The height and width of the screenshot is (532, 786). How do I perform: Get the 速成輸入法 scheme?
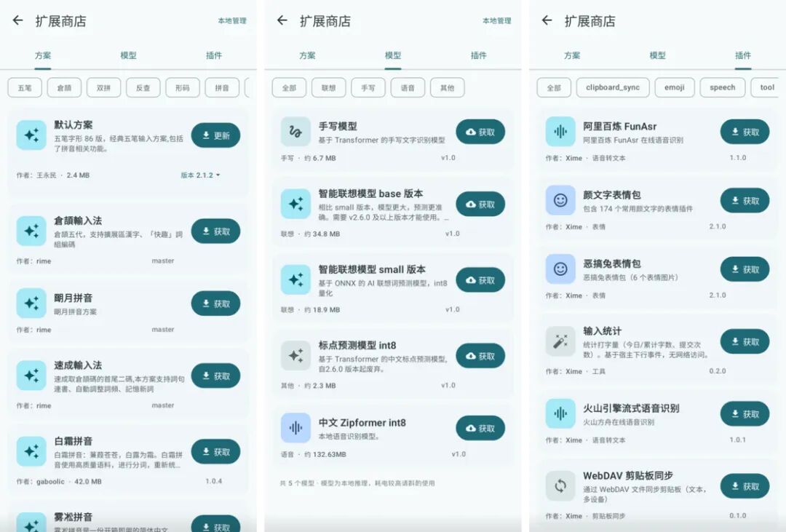coord(215,376)
